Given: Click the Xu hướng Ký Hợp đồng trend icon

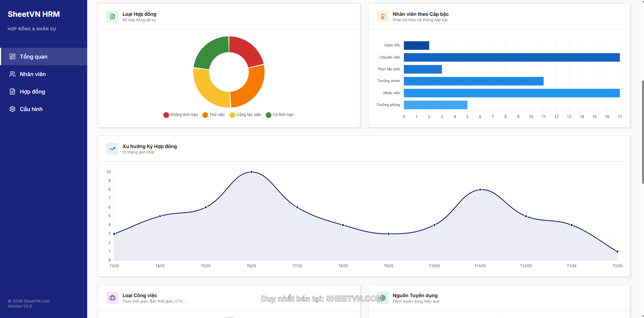Looking at the screenshot, I should coord(112,149).
